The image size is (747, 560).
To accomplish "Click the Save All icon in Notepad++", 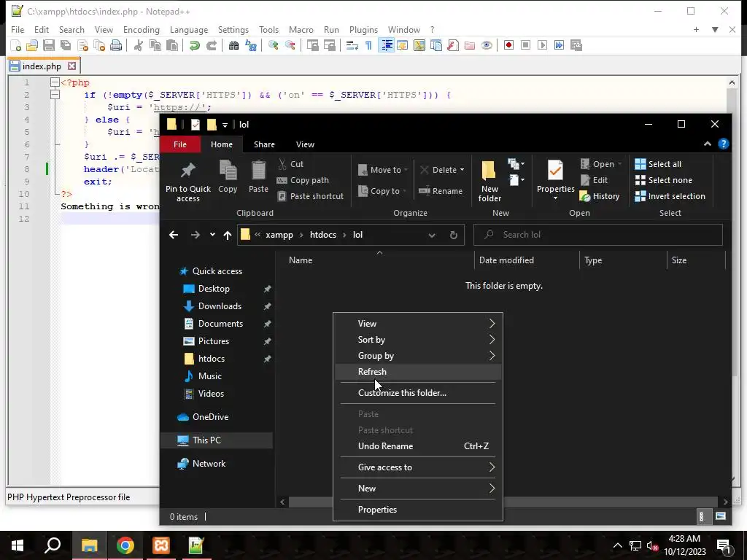I will 65,46.
